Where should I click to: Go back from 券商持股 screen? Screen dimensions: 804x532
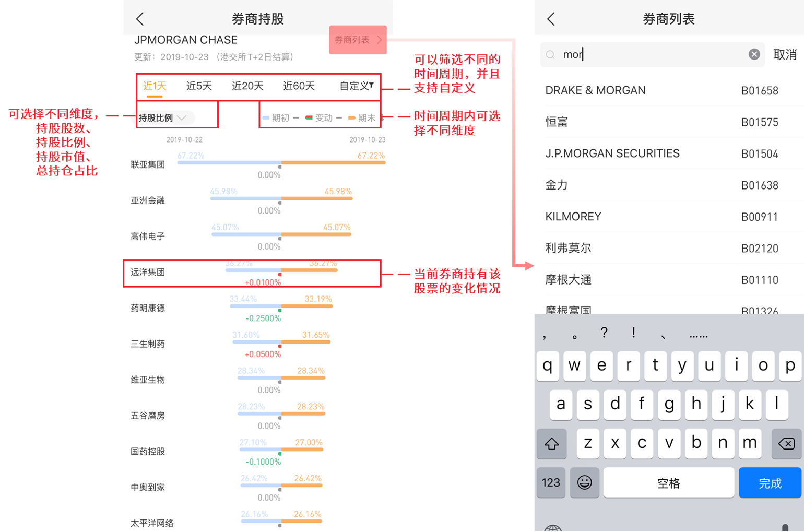click(x=139, y=19)
